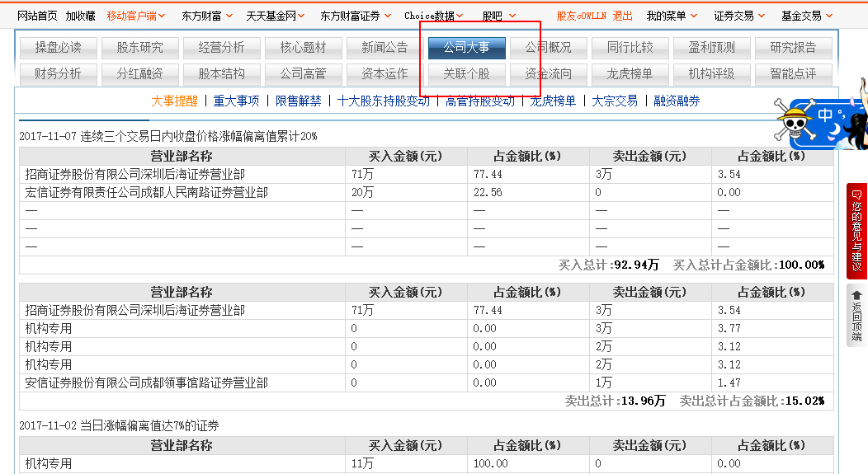The height and width of the screenshot is (474, 868).
Task: Expand the 基金交易 dropdown
Action: [x=807, y=16]
